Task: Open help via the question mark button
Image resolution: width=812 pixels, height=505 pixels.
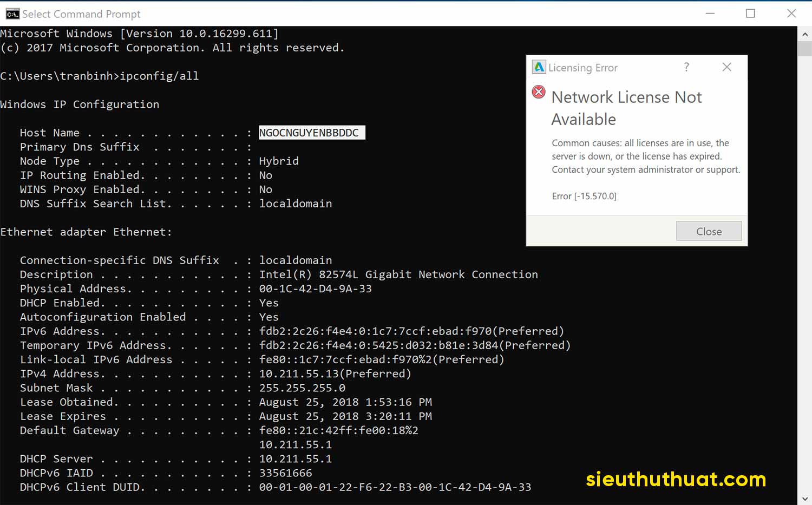Action: coord(686,67)
